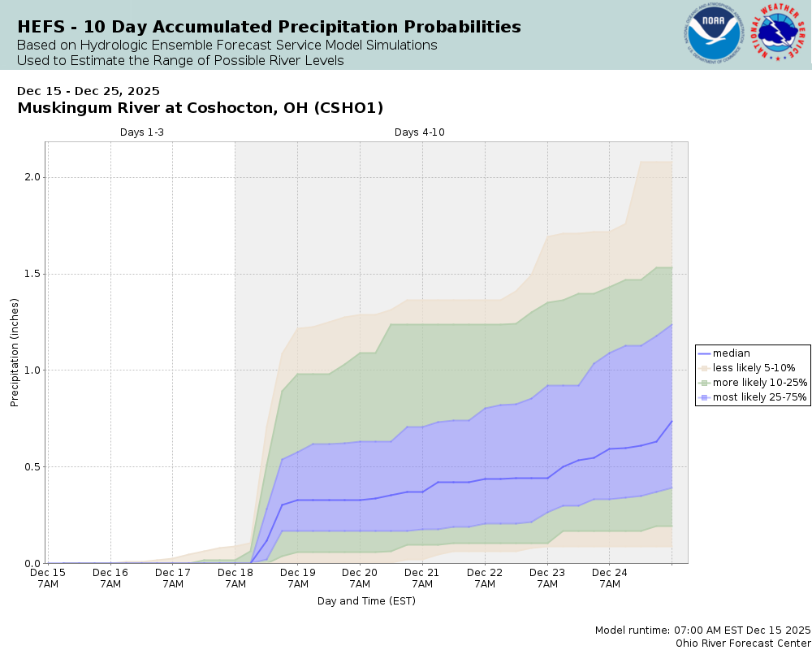The image size is (812, 650).
Task: Click the "Day and Time (EST)" axis title
Action: tap(366, 601)
